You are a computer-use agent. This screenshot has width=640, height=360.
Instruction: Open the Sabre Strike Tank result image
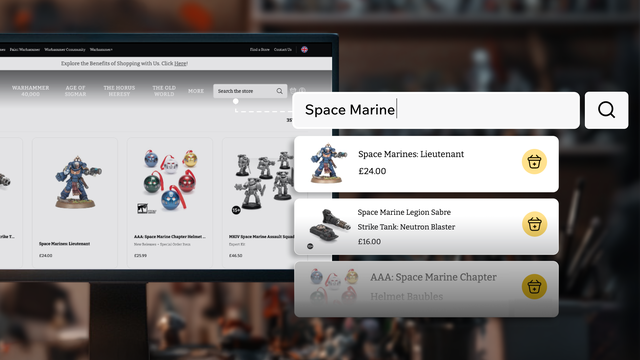pos(329,225)
